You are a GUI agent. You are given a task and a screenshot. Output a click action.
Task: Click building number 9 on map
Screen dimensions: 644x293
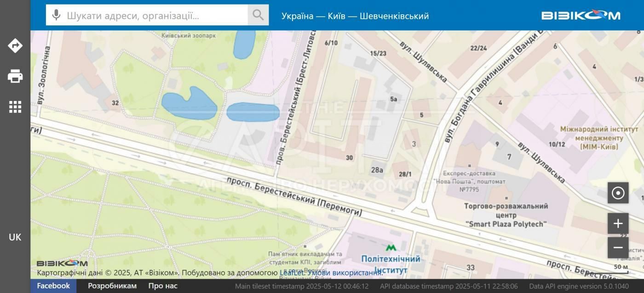(497, 144)
